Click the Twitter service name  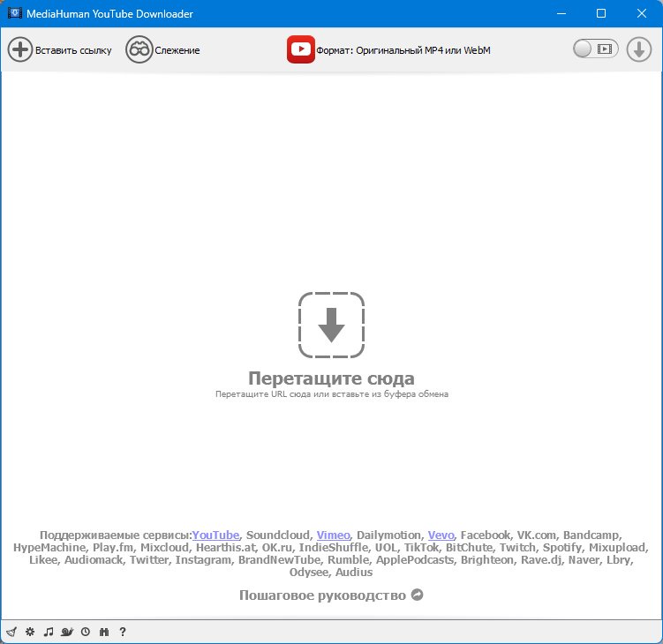coord(149,560)
